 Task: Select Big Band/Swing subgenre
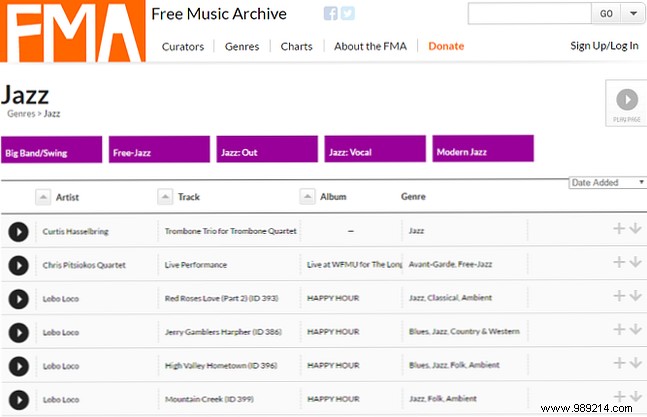coord(52,150)
